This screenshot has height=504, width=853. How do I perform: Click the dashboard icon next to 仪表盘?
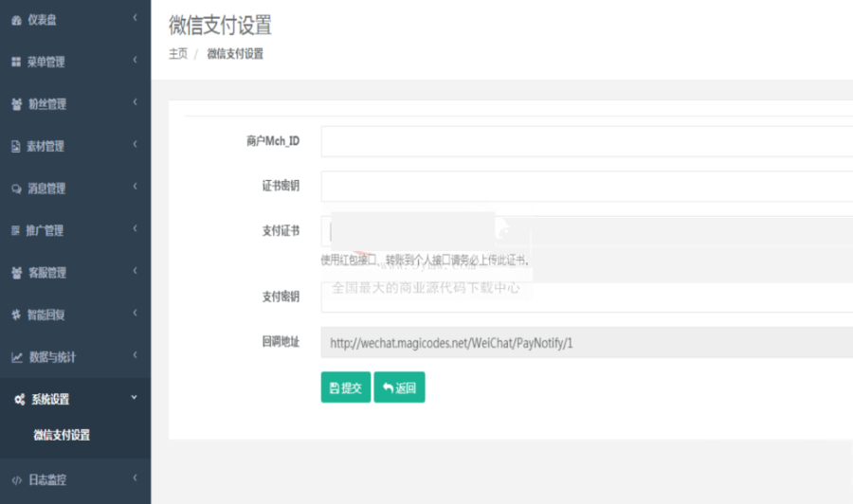pyautogui.click(x=16, y=20)
